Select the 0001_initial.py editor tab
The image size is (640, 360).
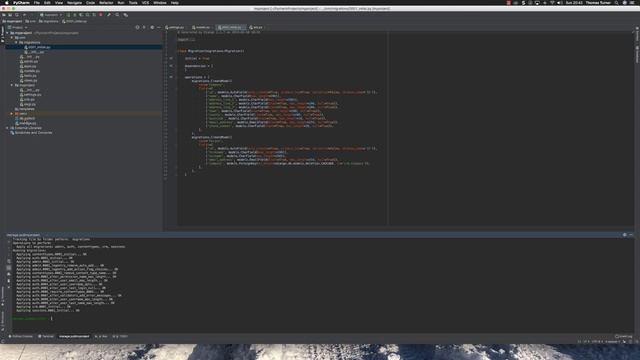[x=231, y=27]
